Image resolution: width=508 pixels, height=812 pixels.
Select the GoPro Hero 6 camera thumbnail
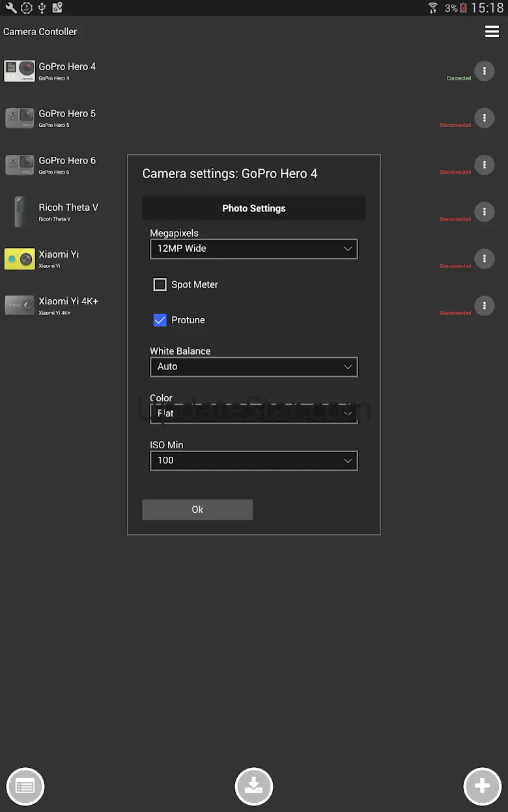pyautogui.click(x=20, y=165)
